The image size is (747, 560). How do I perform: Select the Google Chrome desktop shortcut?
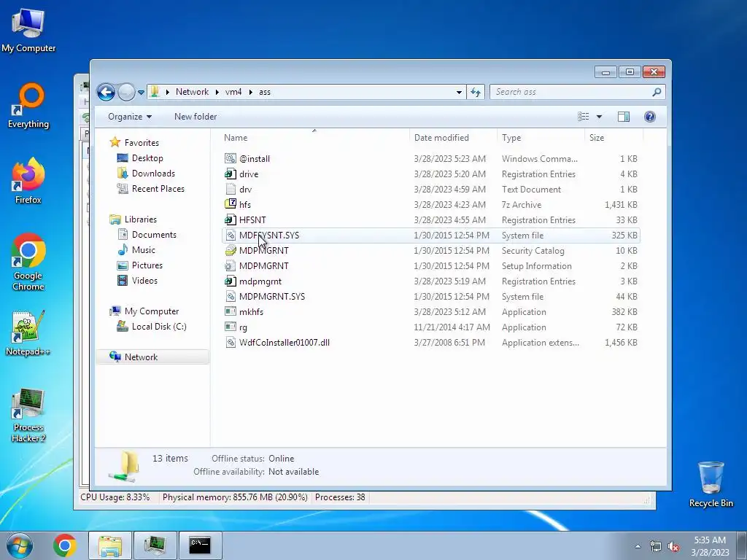click(x=28, y=262)
